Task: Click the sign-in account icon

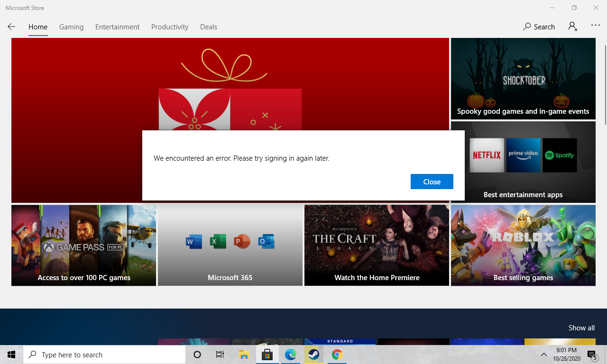Action: tap(573, 27)
